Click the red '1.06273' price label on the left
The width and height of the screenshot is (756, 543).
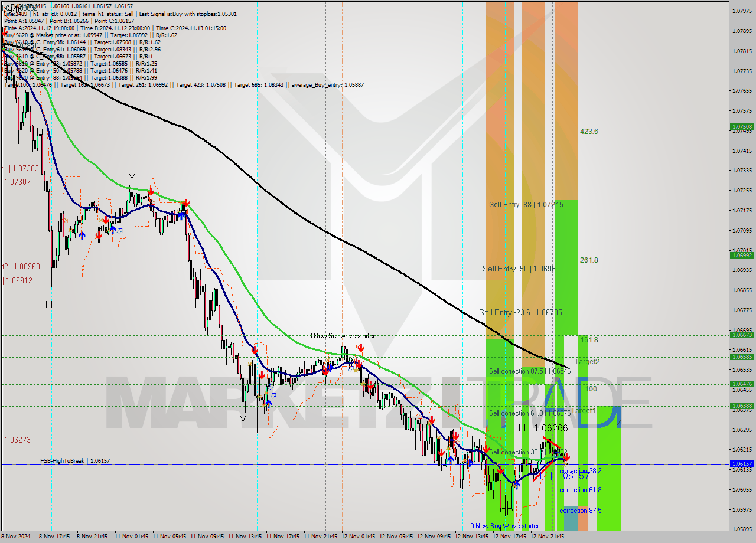pyautogui.click(x=17, y=440)
